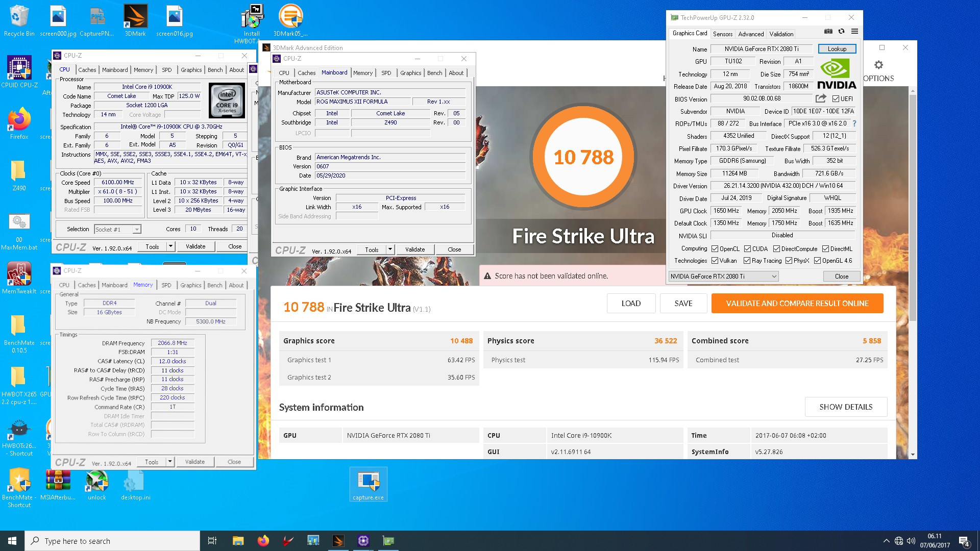
Task: Open GPU selection dropdown in GPU-Z
Action: (x=723, y=276)
